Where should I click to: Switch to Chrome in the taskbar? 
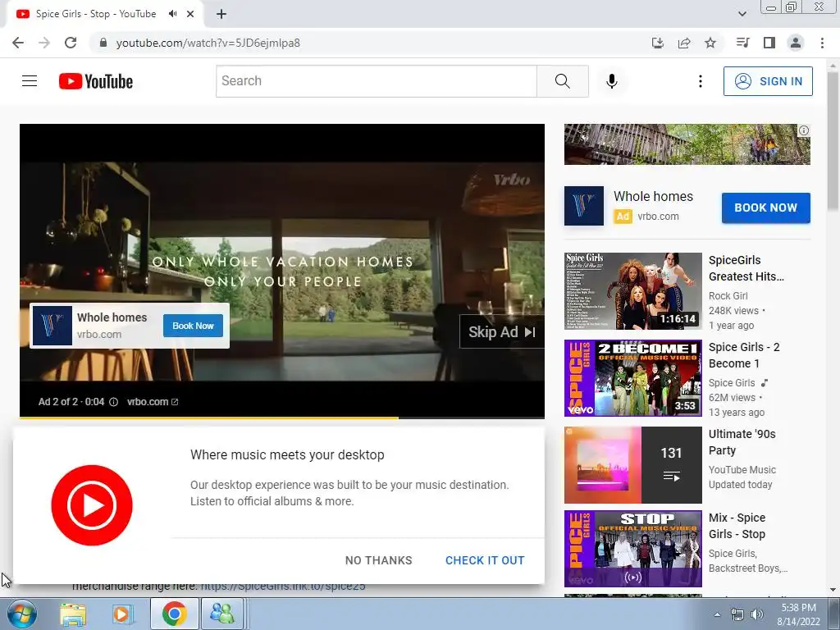coord(174,614)
